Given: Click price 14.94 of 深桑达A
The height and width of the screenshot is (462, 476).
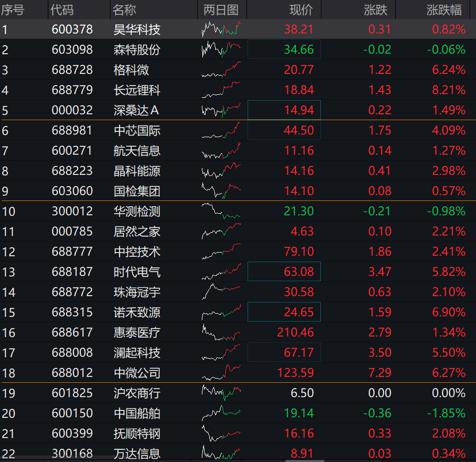Looking at the screenshot, I should pyautogui.click(x=299, y=110).
